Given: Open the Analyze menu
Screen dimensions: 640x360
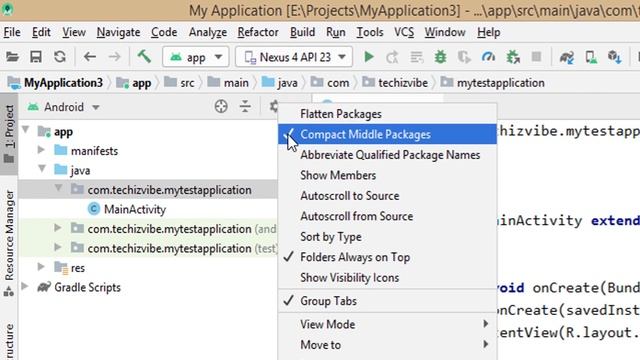Looking at the screenshot, I should pyautogui.click(x=208, y=32).
